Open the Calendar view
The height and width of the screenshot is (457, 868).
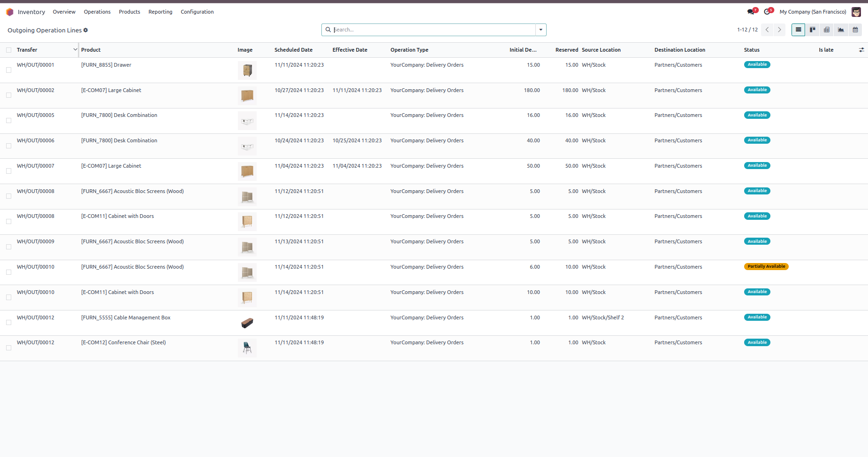tap(855, 30)
